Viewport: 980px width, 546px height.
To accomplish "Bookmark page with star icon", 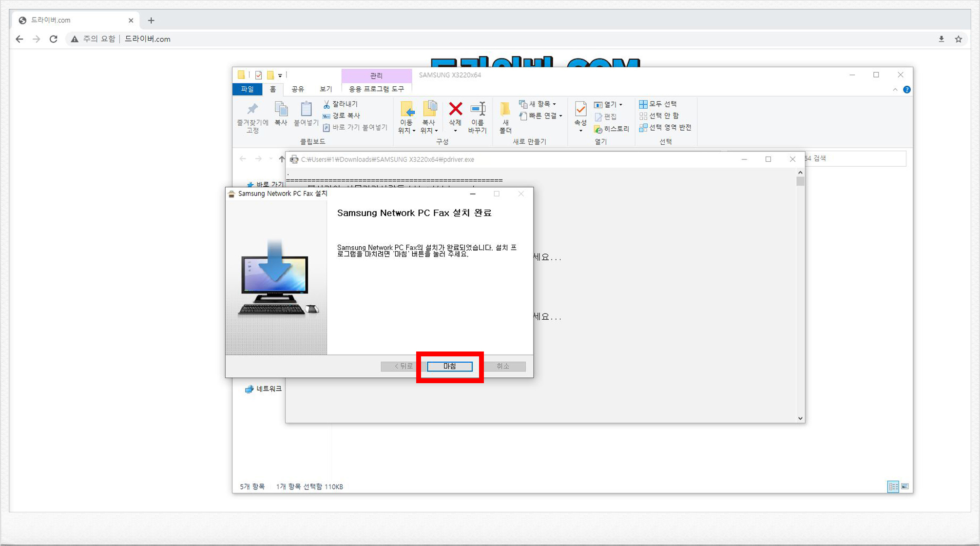I will coord(958,39).
